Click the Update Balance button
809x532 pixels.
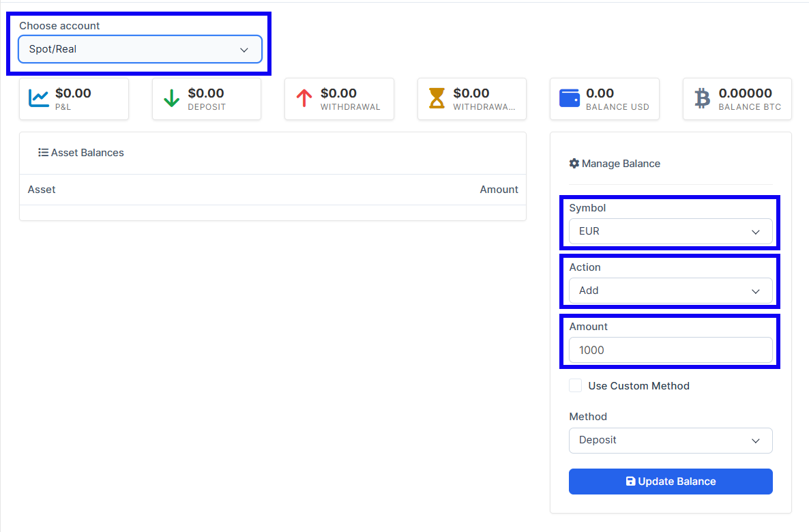tap(671, 482)
